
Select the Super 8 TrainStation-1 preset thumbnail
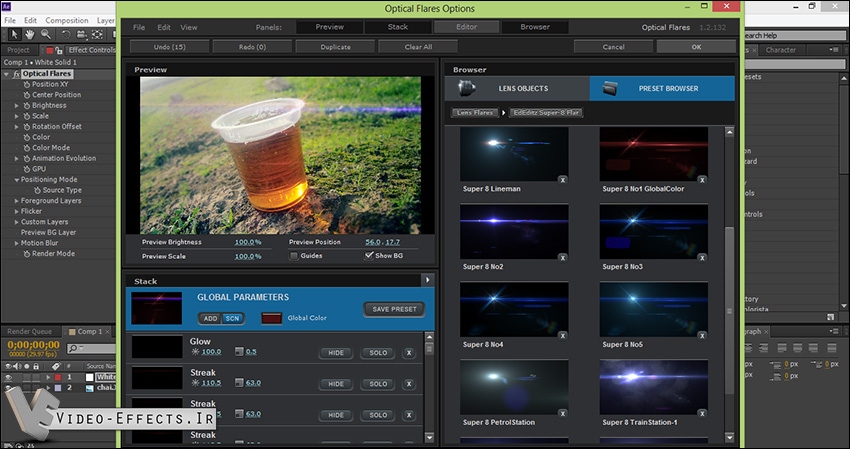pyautogui.click(x=653, y=387)
